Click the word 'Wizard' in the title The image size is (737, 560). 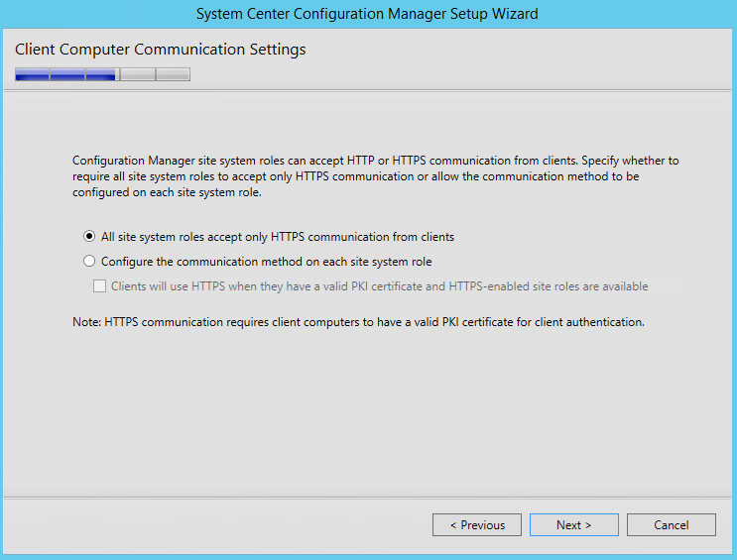point(515,14)
